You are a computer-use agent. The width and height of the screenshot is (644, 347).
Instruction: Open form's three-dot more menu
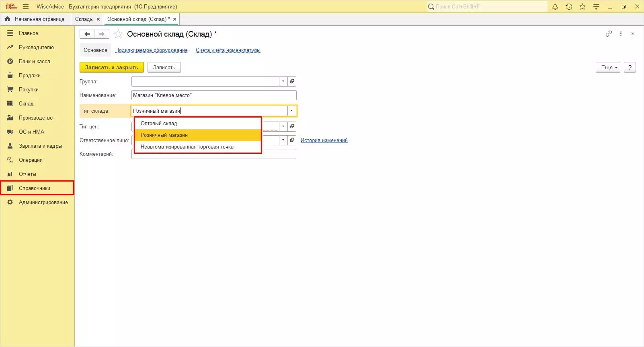tap(621, 34)
